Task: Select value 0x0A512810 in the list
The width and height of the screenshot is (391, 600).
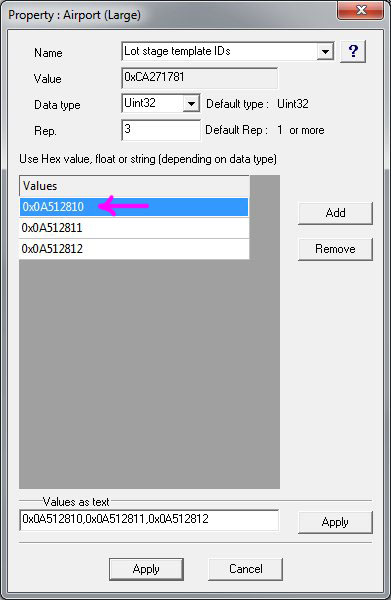Action: 134,207
